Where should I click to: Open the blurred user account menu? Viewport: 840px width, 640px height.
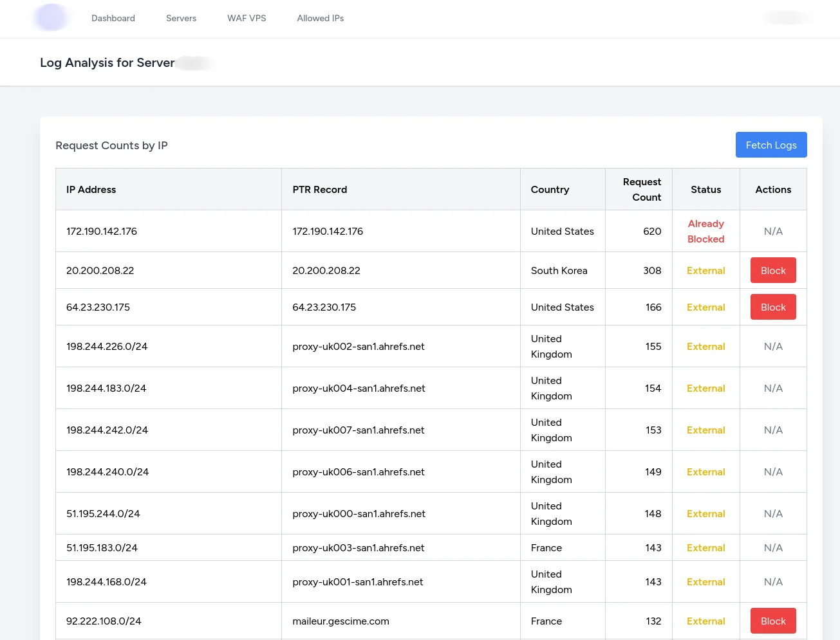tap(787, 18)
